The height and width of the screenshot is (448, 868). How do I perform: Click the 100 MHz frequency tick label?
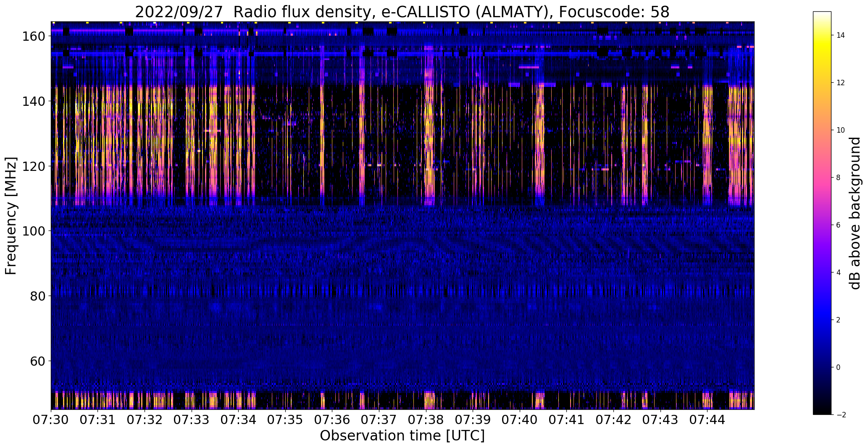pyautogui.click(x=34, y=231)
